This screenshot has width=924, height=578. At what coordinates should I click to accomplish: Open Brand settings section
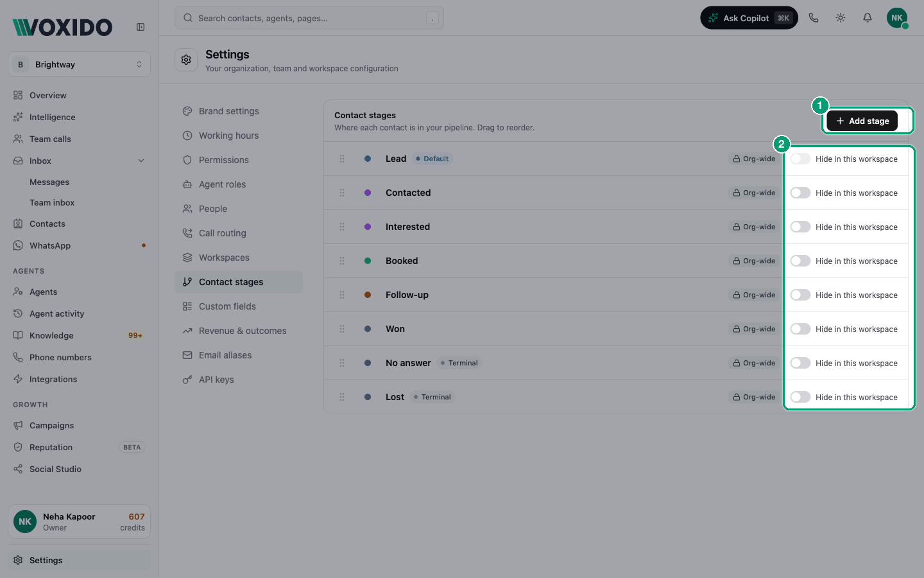coord(239,111)
